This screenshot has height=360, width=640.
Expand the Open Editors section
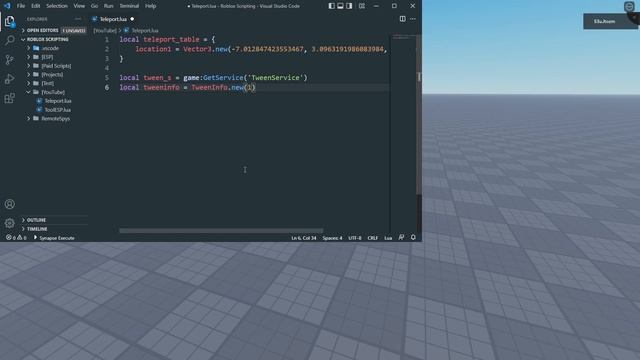[41, 30]
